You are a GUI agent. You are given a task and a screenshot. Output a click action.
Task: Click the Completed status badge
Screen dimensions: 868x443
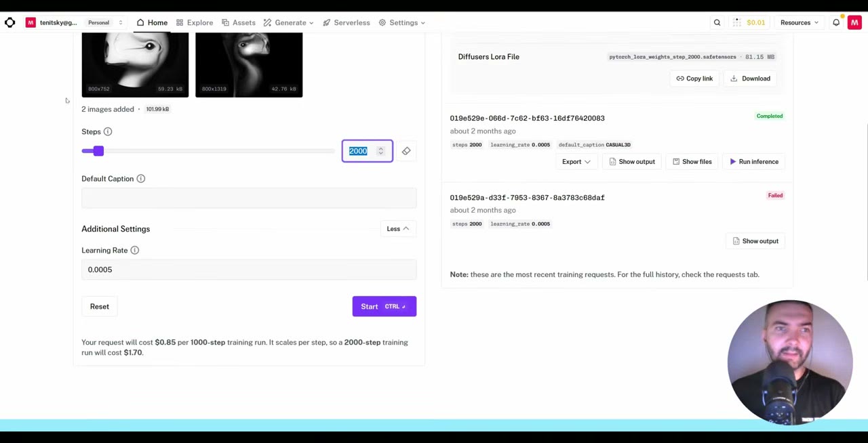pos(770,117)
